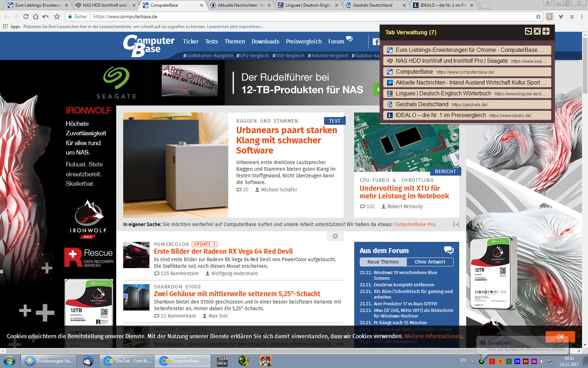Open the Windows Start orb
Viewport: 588px width, 368px height.
coord(9,361)
